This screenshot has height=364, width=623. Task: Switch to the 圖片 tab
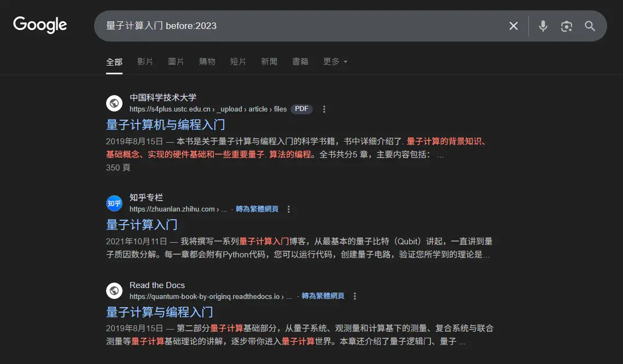(x=176, y=62)
